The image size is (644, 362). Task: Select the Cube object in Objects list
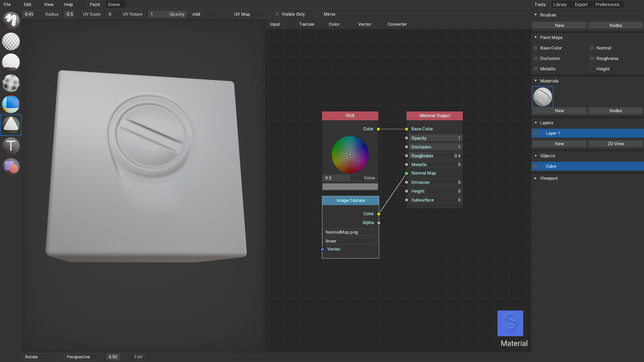550,166
